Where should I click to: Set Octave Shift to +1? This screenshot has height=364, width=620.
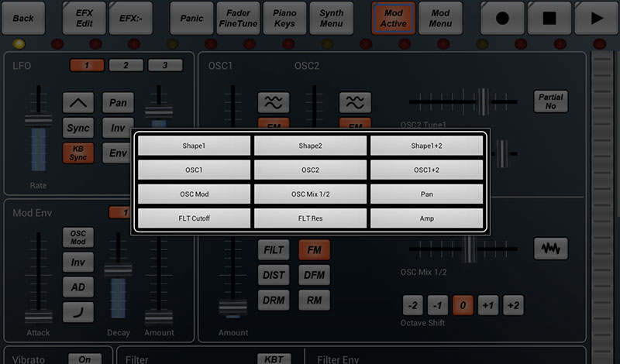(x=488, y=305)
